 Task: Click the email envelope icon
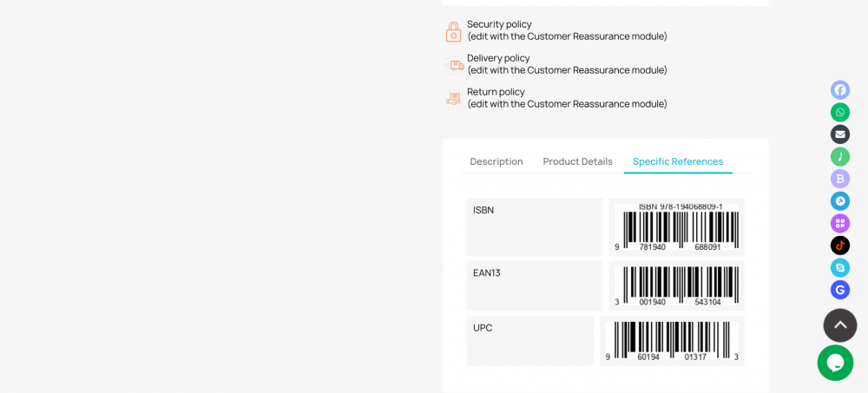coord(840,134)
